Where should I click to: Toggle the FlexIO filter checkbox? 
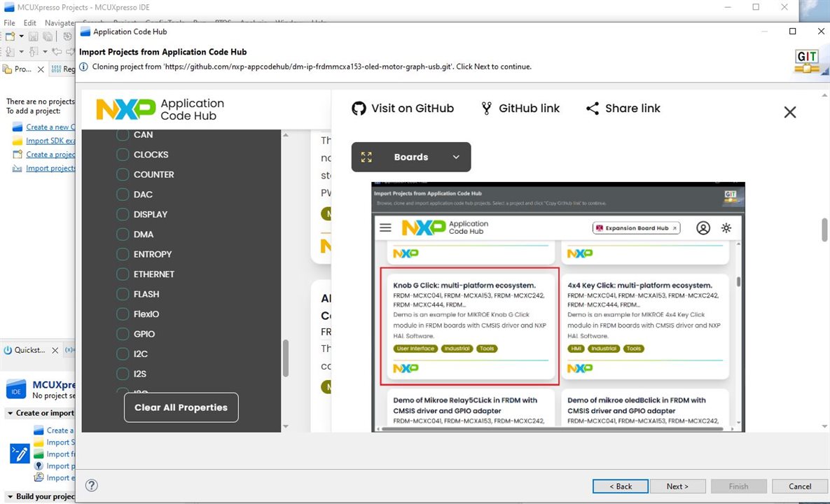123,314
